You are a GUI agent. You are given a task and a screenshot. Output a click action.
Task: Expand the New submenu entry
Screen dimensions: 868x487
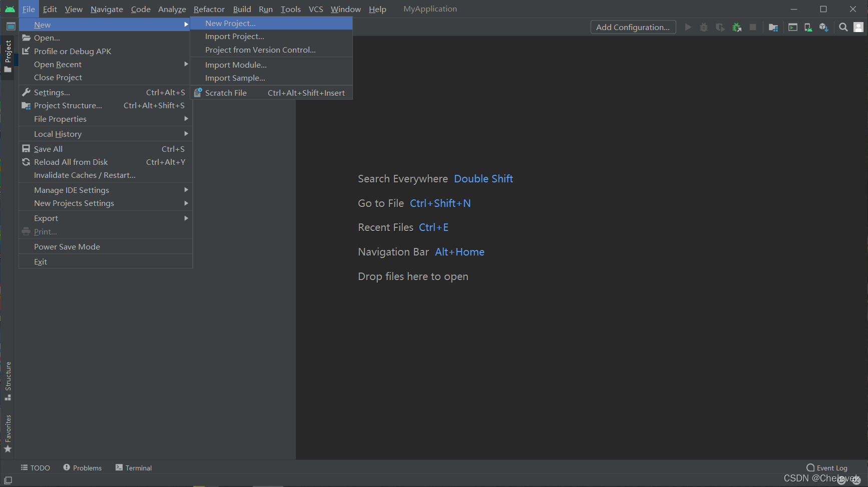(105, 25)
